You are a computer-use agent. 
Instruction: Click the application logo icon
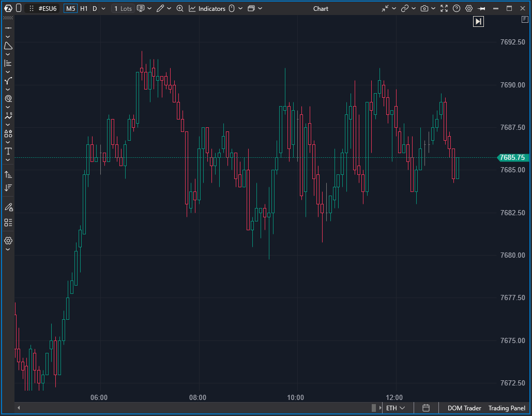pyautogui.click(x=8, y=8)
